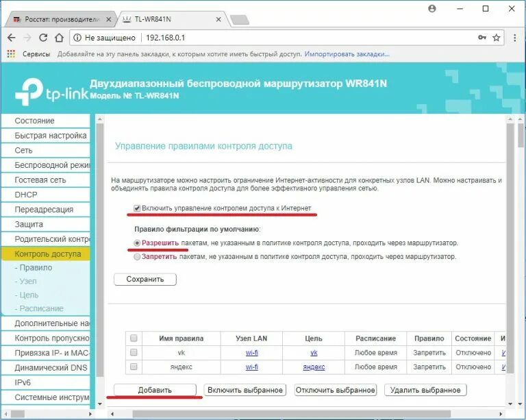Open wi-fi link in яндекс row
The image size is (526, 420).
pyautogui.click(x=251, y=367)
